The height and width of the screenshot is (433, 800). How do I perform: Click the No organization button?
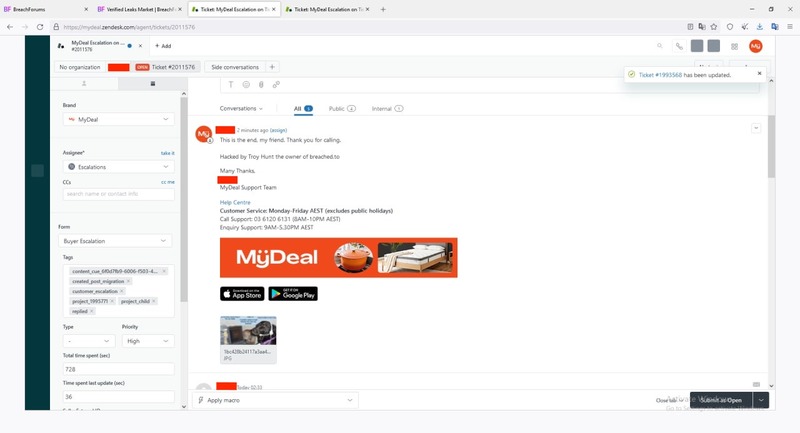pos(80,67)
